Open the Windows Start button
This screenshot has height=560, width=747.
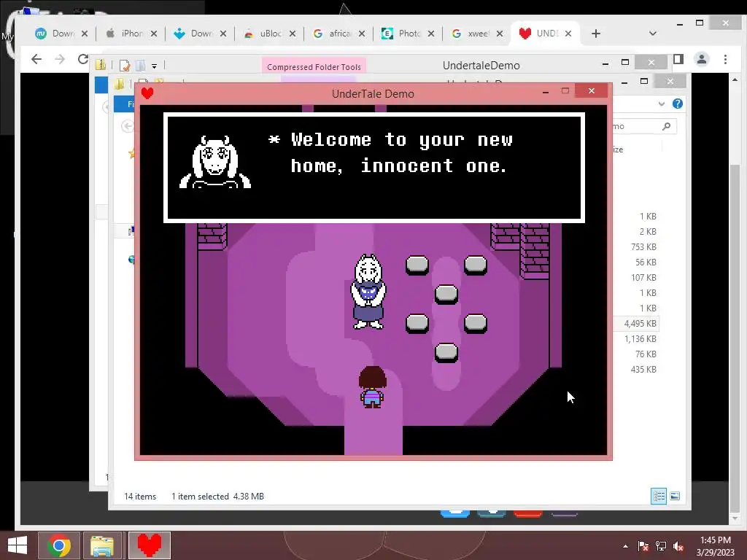click(x=18, y=545)
